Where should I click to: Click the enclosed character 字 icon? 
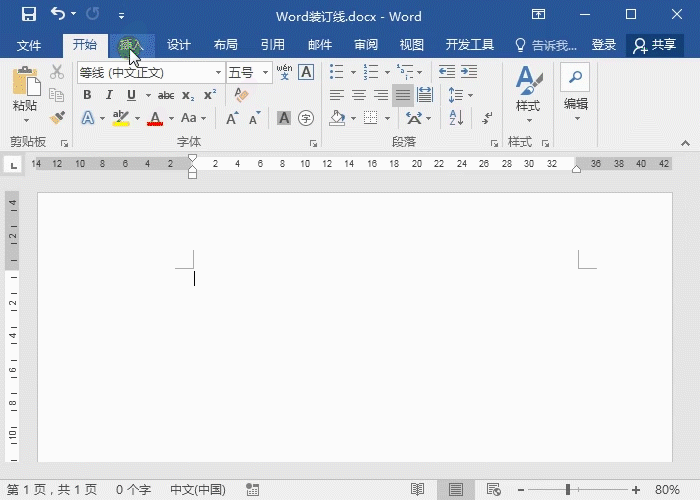(306, 118)
